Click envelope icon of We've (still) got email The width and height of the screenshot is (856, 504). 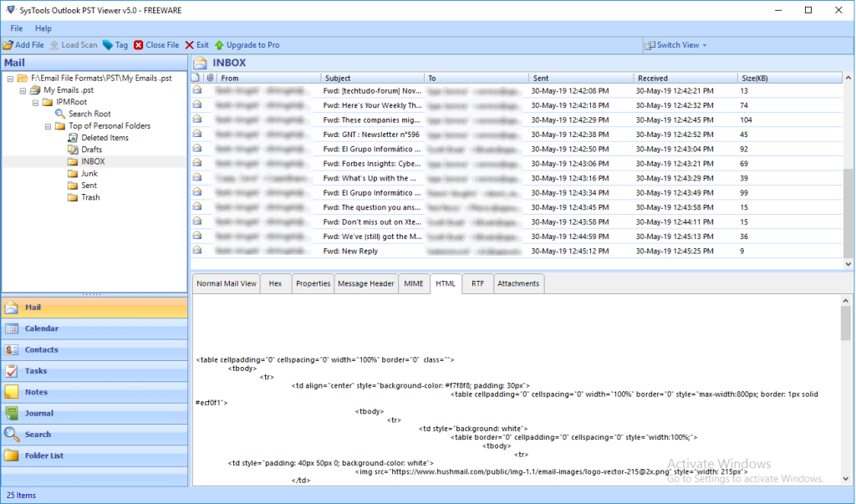(x=197, y=236)
